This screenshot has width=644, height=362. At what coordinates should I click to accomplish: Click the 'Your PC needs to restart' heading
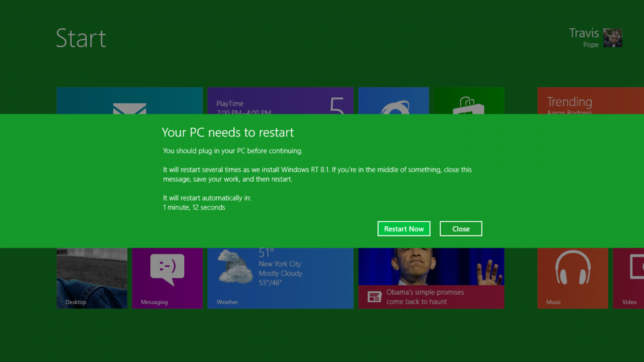[228, 132]
